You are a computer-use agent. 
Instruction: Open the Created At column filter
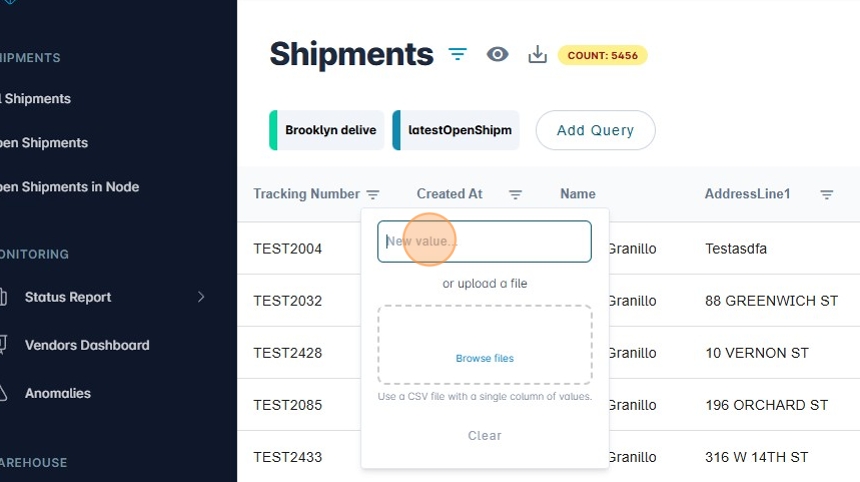point(515,195)
